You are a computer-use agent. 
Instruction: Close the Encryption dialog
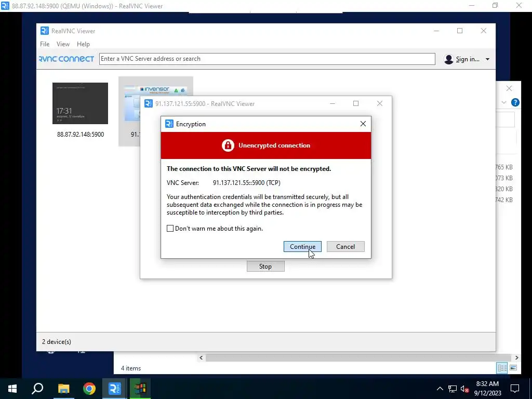point(363,124)
